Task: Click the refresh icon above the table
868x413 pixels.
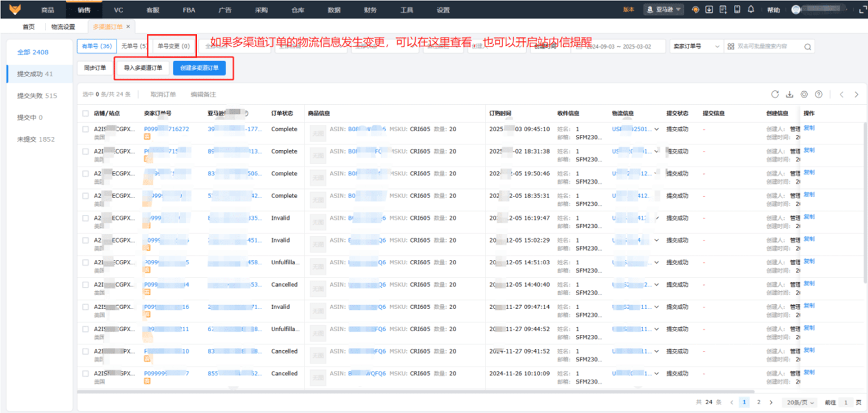Action: point(775,94)
